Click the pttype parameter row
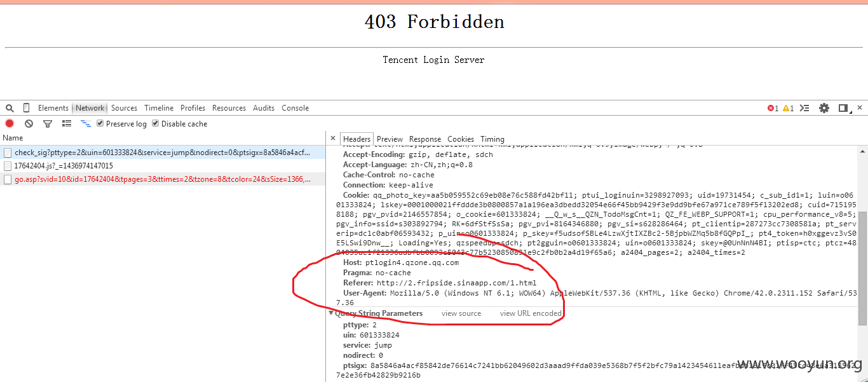Screen dimensions: 868x382 click(360, 325)
